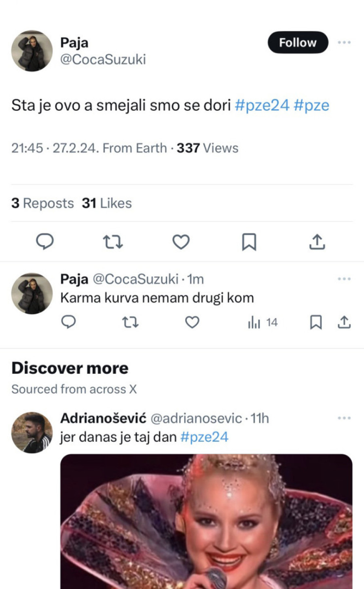Repost the 'Karma kurva' reply
This screenshot has height=589, width=364.
(130, 322)
